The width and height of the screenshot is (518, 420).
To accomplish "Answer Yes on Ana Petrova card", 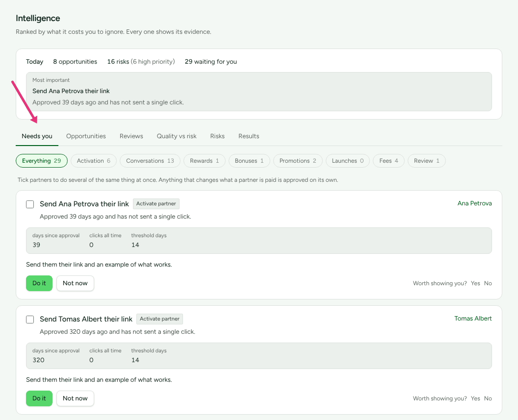I will point(475,283).
